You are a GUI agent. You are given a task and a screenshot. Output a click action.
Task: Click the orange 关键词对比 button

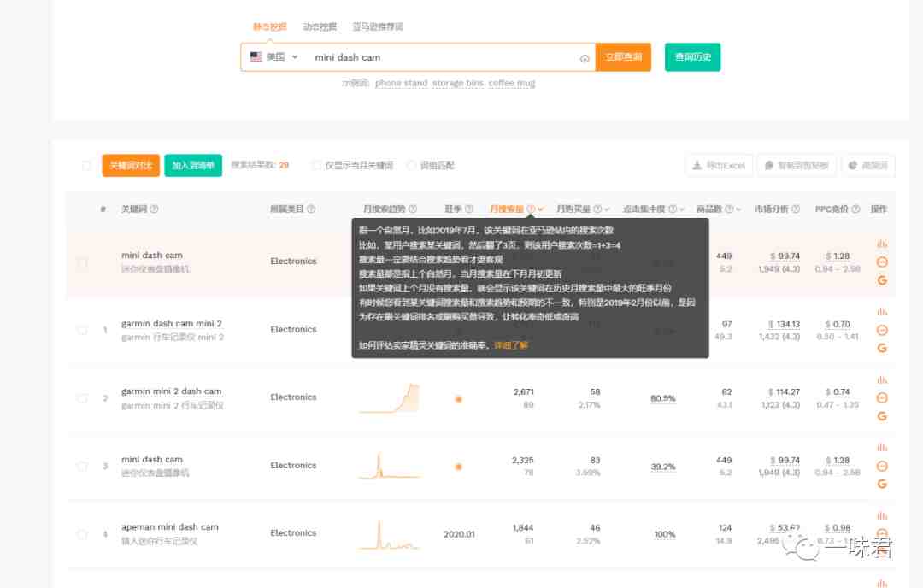[131, 166]
